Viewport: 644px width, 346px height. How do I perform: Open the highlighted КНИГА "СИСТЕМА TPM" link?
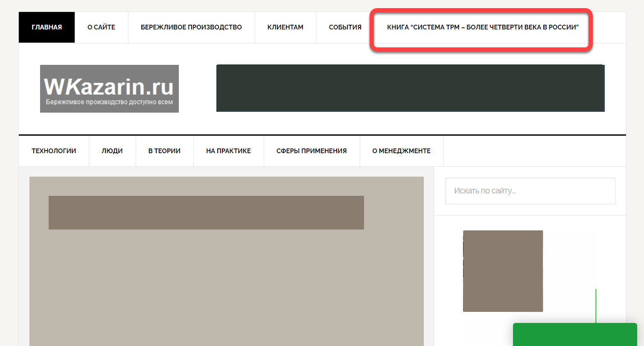[x=482, y=27]
